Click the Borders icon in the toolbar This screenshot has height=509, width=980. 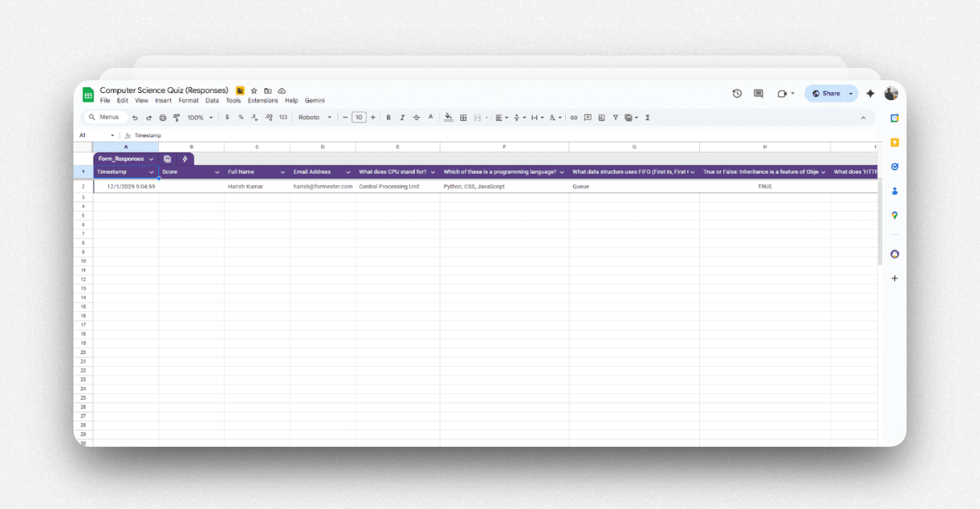(463, 117)
